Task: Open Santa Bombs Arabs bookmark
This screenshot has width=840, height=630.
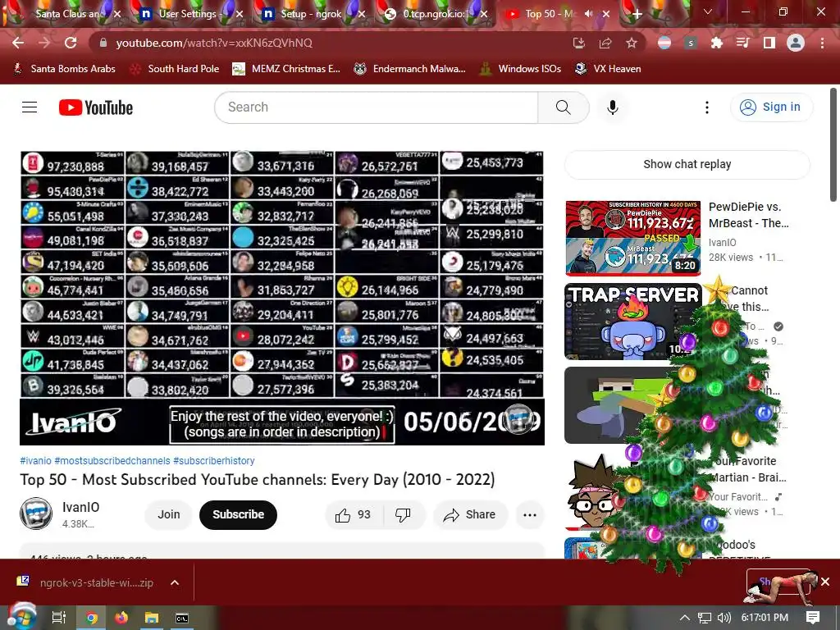Action: [x=64, y=69]
